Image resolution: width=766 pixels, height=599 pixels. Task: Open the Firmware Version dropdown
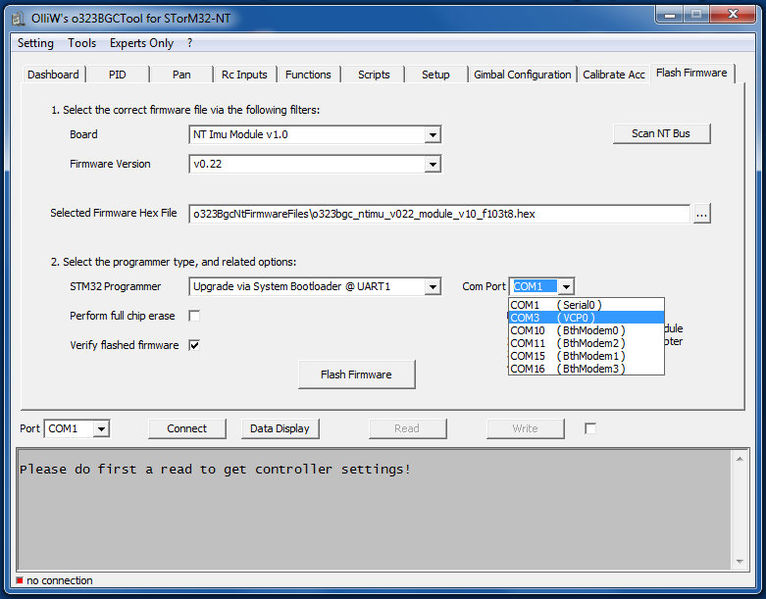click(x=432, y=165)
